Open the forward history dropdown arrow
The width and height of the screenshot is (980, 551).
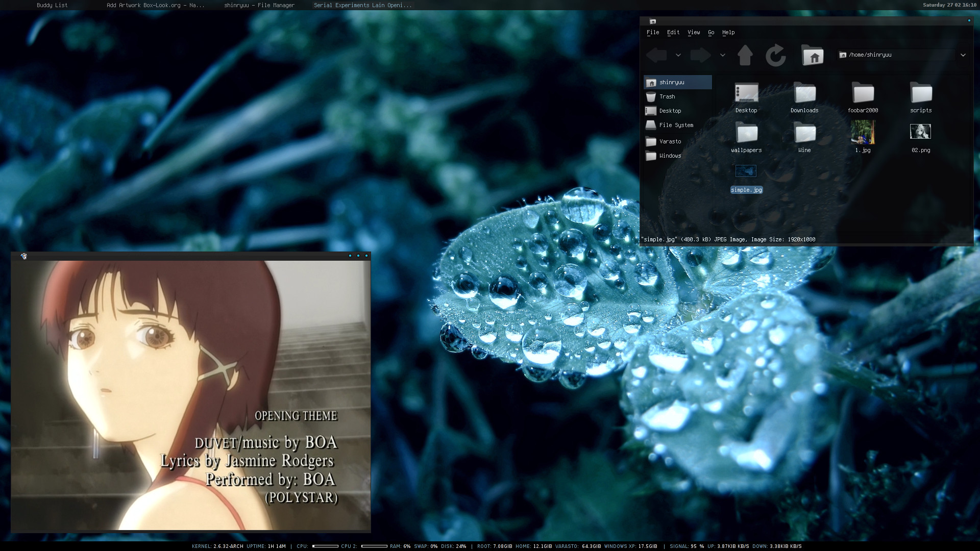pyautogui.click(x=723, y=55)
